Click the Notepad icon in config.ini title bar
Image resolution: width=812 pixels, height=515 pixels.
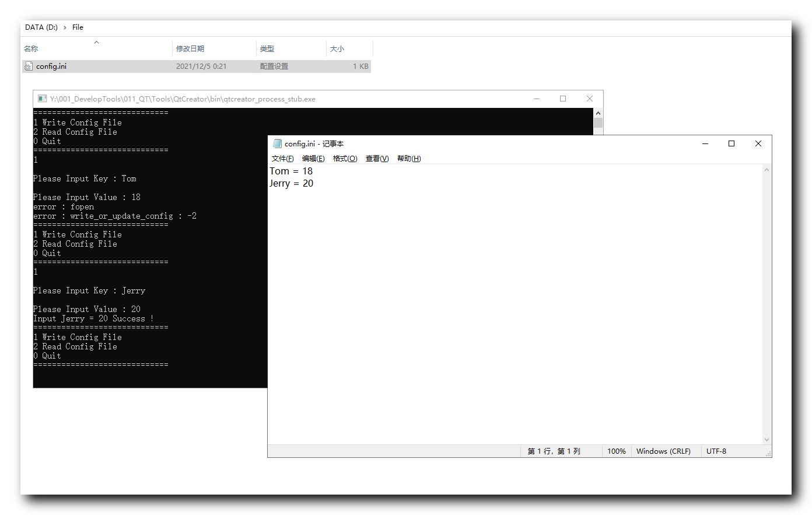[x=278, y=143]
